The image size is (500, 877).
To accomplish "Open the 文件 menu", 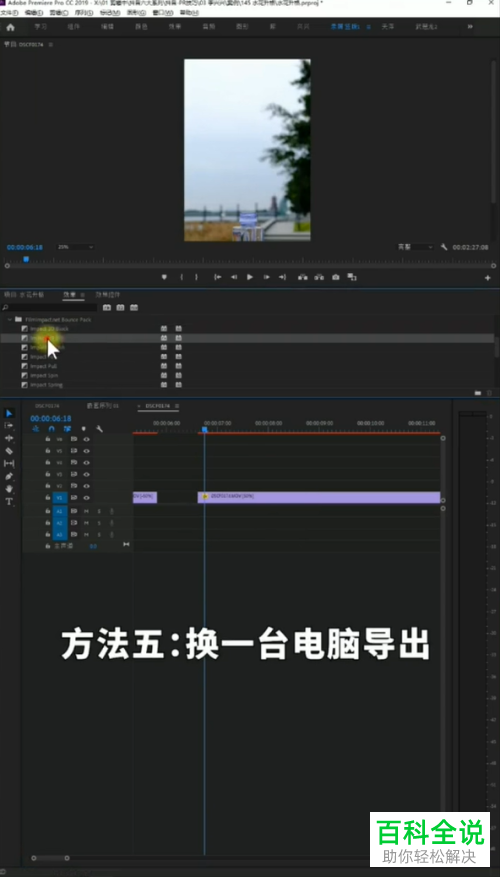I will pyautogui.click(x=9, y=12).
